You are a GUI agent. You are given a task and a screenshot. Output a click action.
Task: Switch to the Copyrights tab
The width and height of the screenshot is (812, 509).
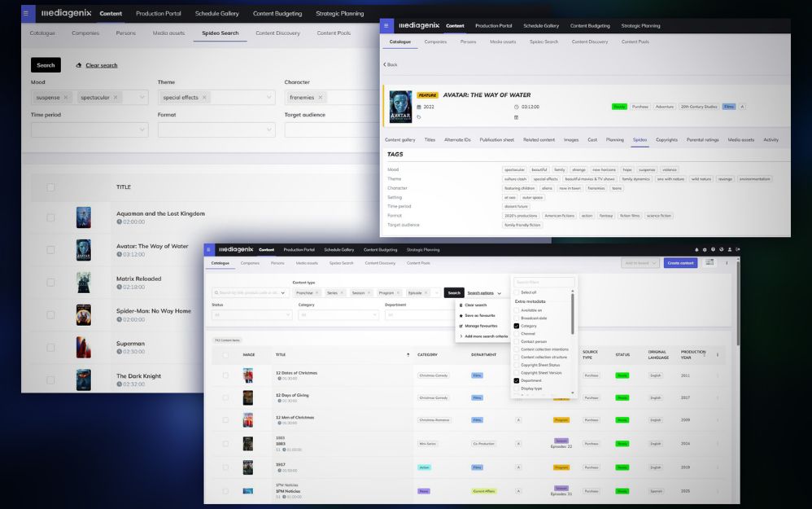pos(666,139)
